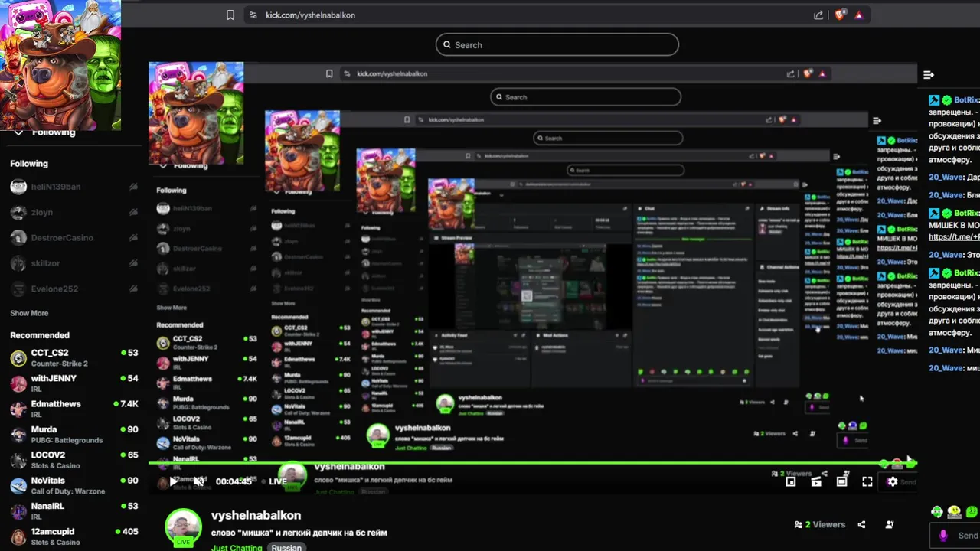This screenshot has height=551, width=980.
Task: Click offline icon beside heliN139ban
Action: tap(133, 187)
